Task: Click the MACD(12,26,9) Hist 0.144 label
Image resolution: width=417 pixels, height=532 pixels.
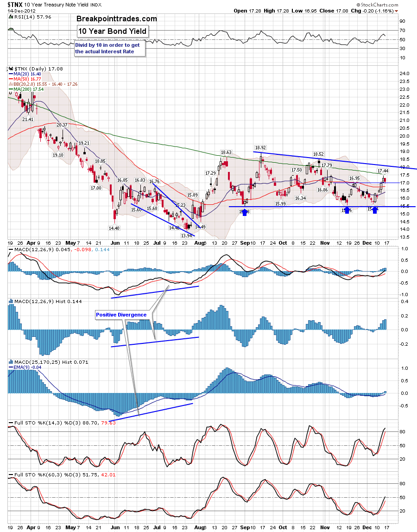Action: [x=48, y=301]
